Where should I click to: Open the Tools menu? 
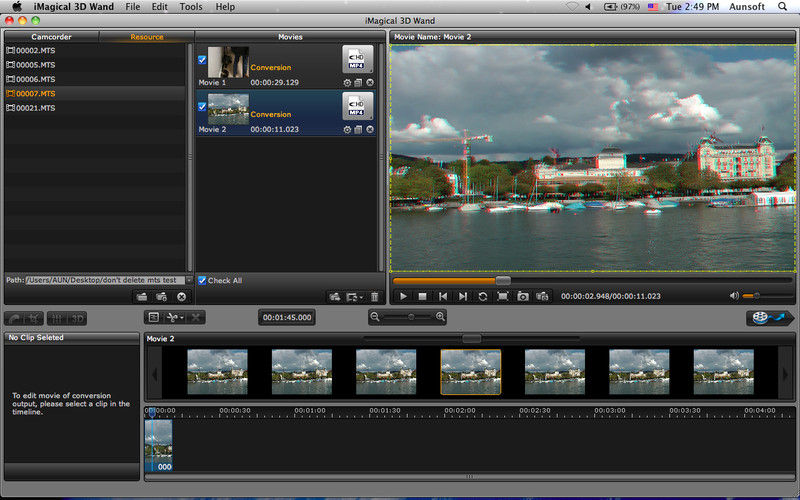191,7
